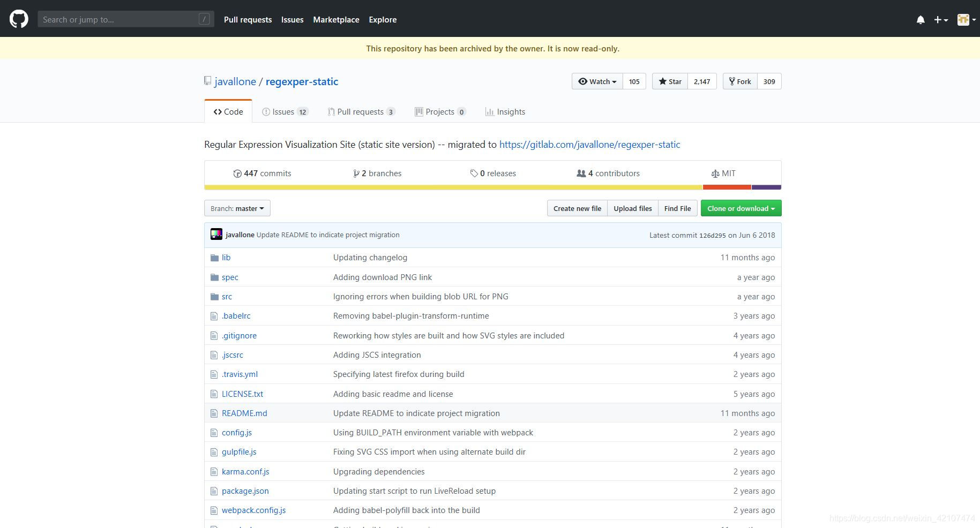Click the yellow language bar segment
980x528 pixels.
pyautogui.click(x=453, y=187)
